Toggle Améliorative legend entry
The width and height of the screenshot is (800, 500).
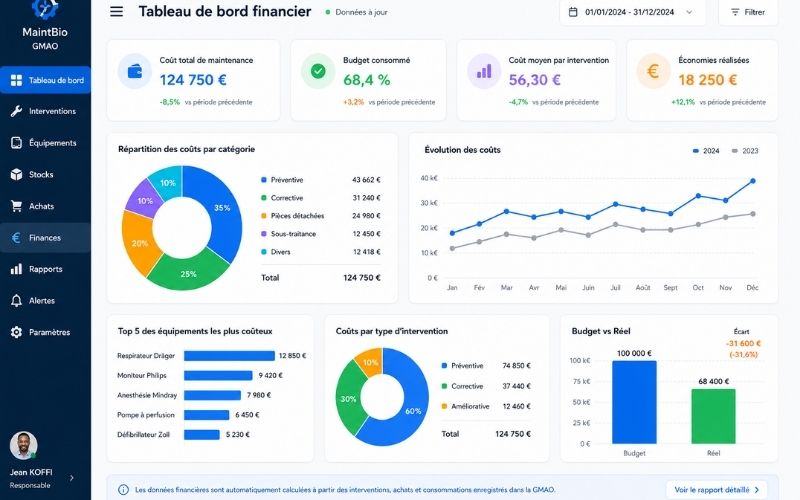pos(486,406)
